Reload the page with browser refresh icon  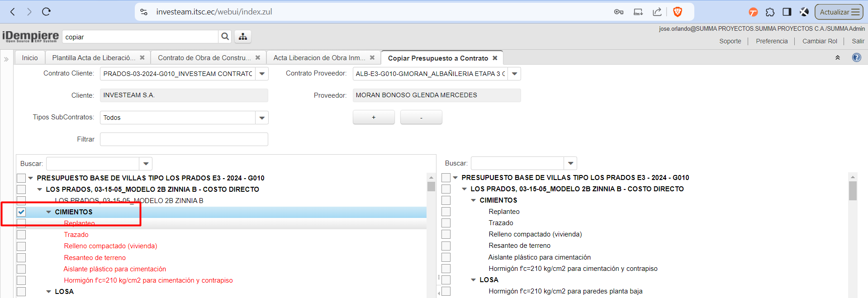click(x=46, y=12)
